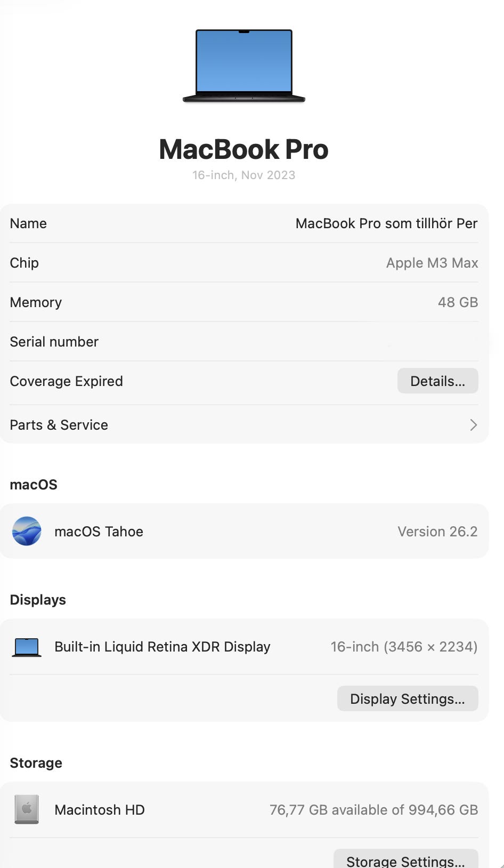Click the macOS Tahoe logo icon

pyautogui.click(x=27, y=531)
